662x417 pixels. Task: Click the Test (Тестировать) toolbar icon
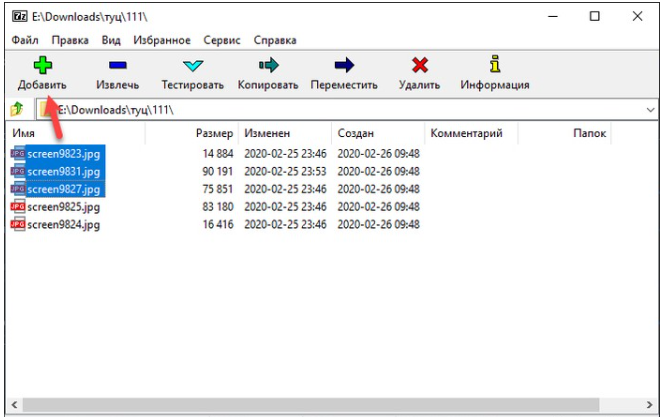point(193,66)
